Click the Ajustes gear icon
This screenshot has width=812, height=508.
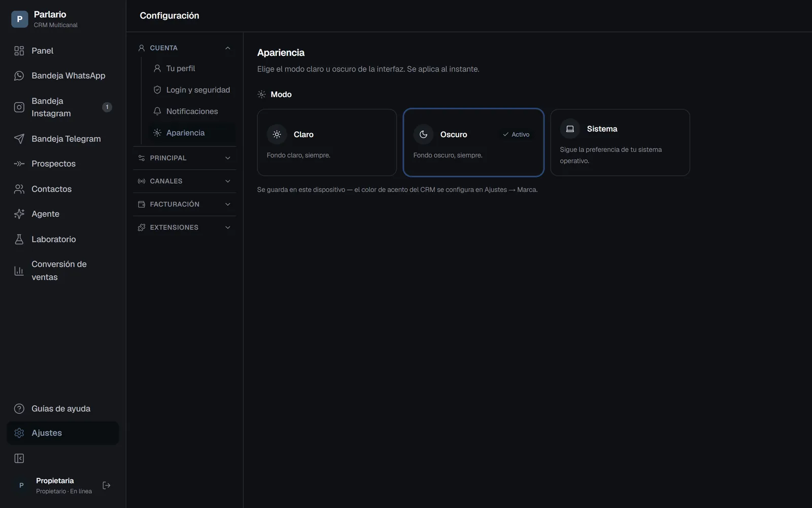(19, 433)
